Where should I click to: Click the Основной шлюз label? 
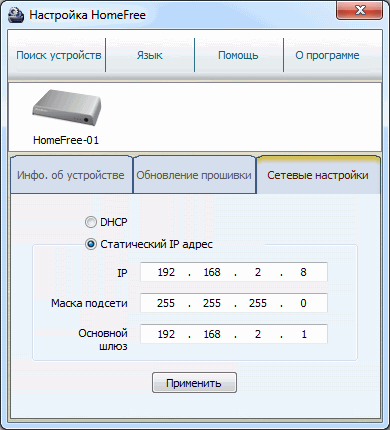pos(103,340)
